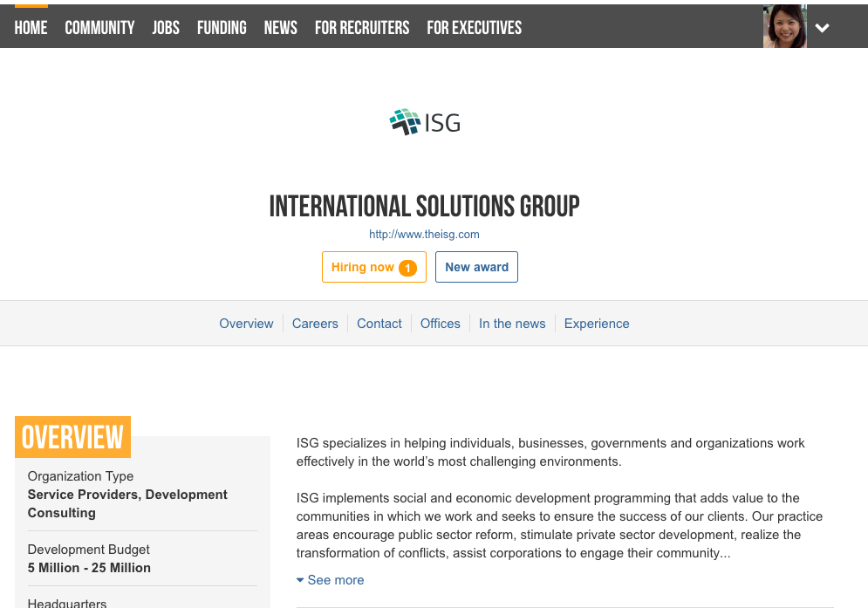Open For Executives in the navigation
This screenshot has height=608, width=868.
pyautogui.click(x=474, y=28)
